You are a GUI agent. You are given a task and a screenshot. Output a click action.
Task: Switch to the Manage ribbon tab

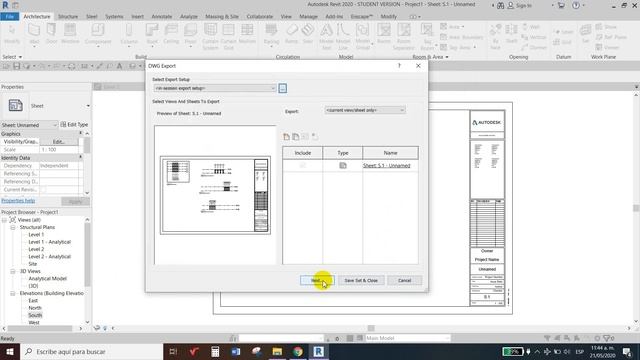pyautogui.click(x=309, y=17)
